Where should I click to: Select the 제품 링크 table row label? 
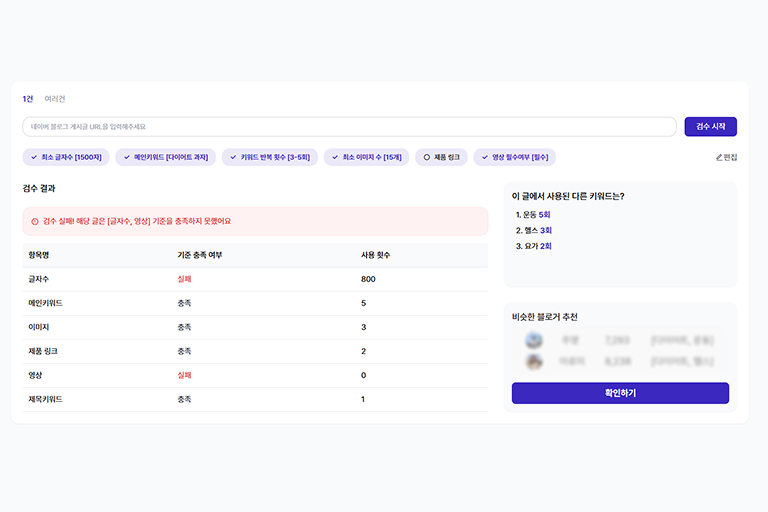[43, 351]
